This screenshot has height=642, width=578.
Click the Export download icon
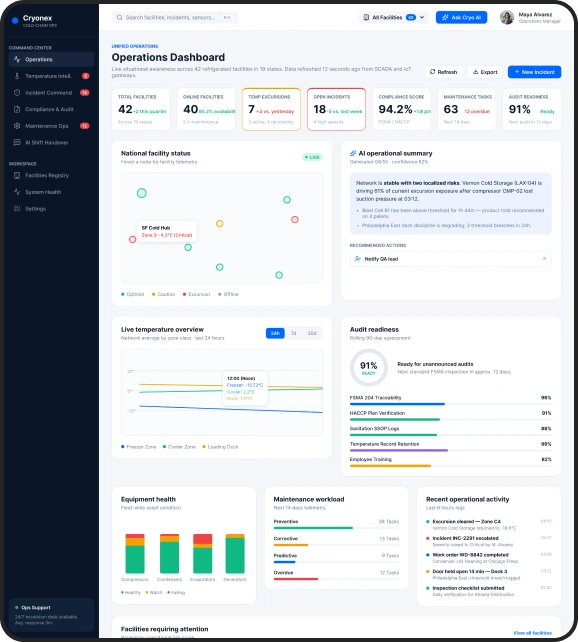tap(475, 72)
